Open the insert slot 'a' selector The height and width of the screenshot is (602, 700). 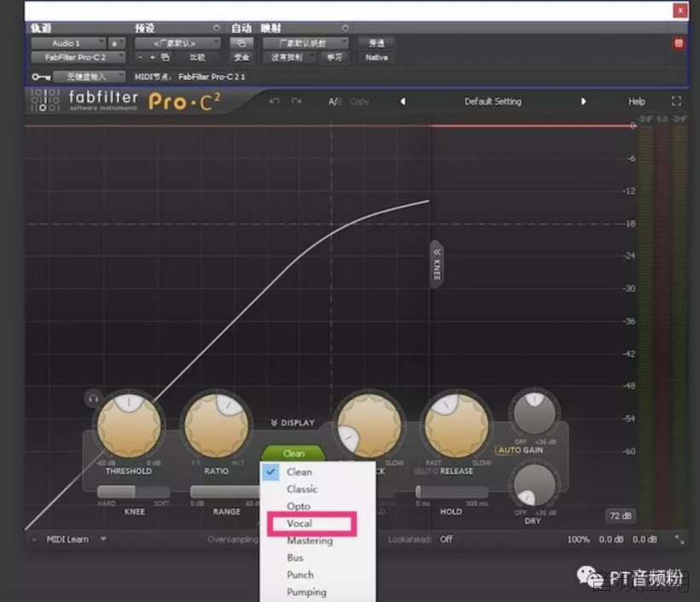117,44
